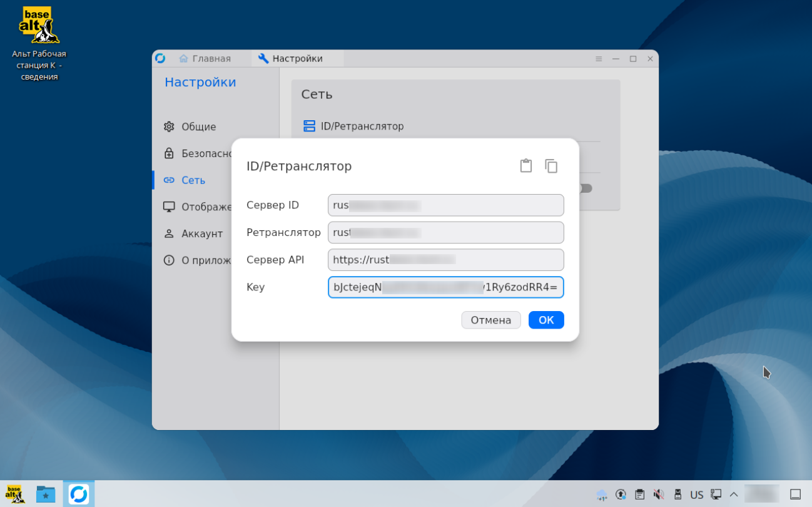
Task: Unmute audio via tray speaker icon
Action: pyautogui.click(x=659, y=494)
